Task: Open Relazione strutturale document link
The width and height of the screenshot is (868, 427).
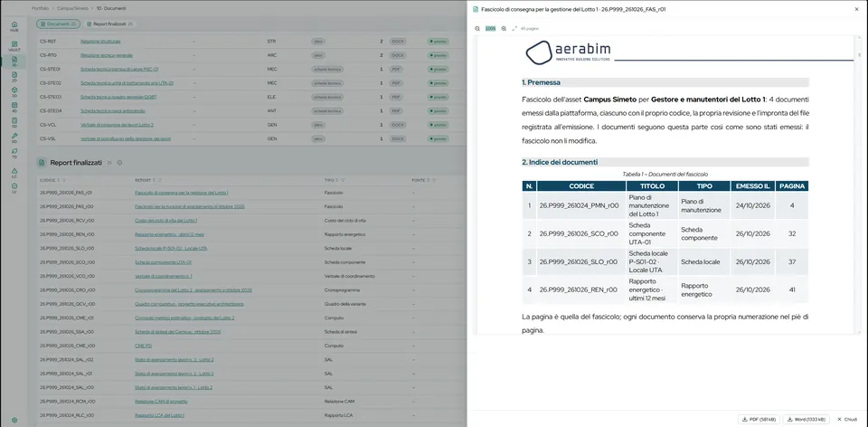Action: tap(100, 42)
